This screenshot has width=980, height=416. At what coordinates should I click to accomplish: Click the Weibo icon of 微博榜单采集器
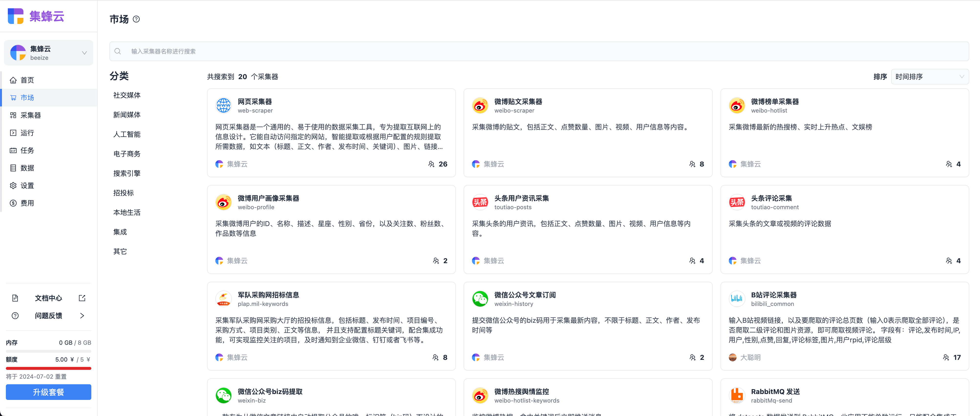(x=737, y=106)
